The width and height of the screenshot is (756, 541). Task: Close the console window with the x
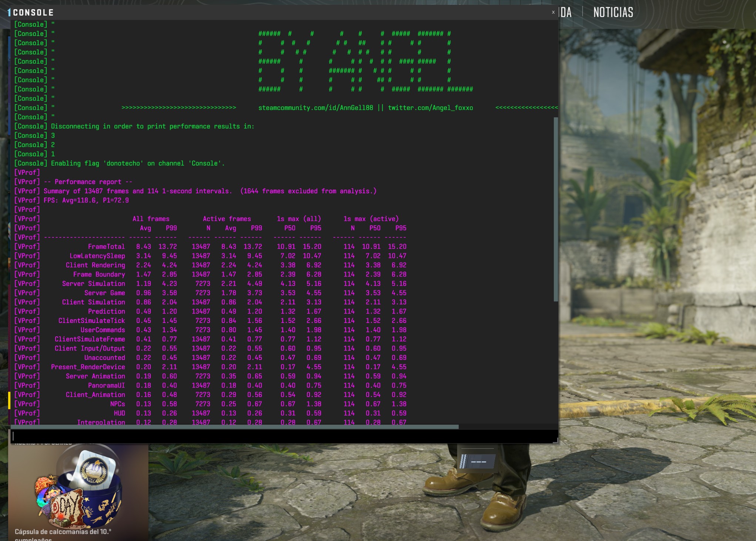click(553, 12)
